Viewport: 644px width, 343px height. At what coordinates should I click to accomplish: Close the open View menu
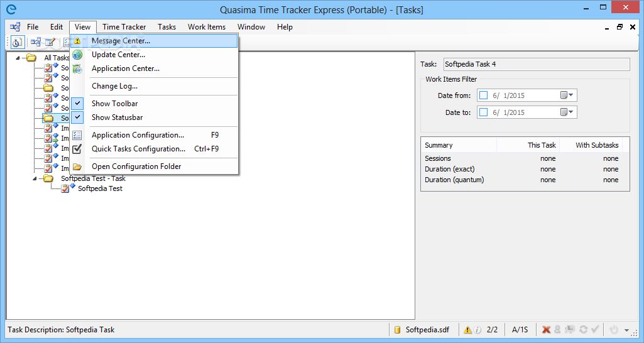pyautogui.click(x=82, y=27)
